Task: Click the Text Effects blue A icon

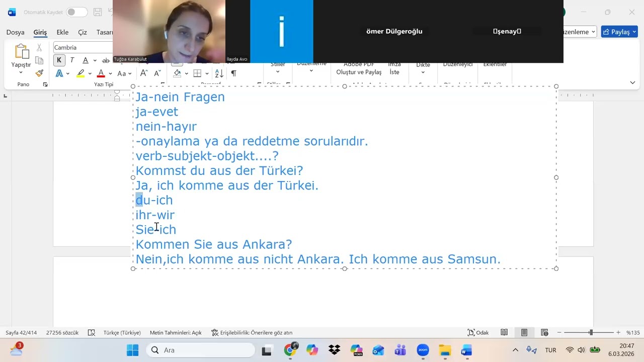Action: click(59, 73)
